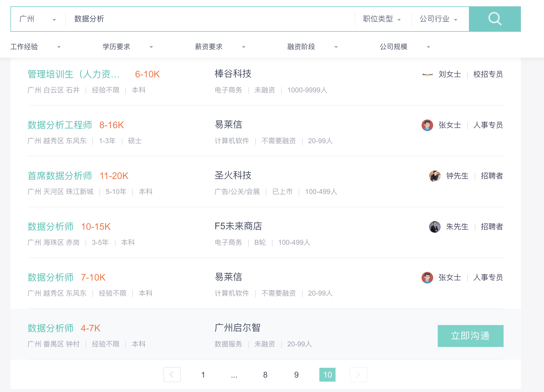Click location 广州 天河区 珠江新城
Viewport: 544px width, 392px height.
pos(60,192)
